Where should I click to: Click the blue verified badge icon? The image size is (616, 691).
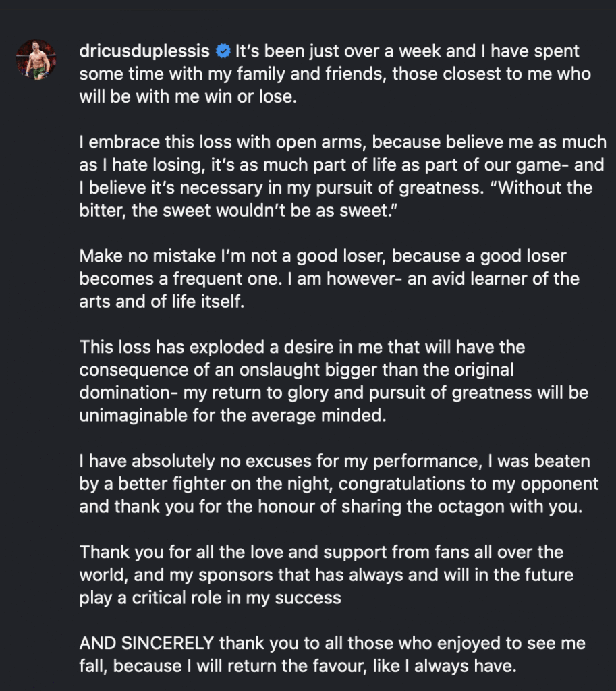(223, 51)
